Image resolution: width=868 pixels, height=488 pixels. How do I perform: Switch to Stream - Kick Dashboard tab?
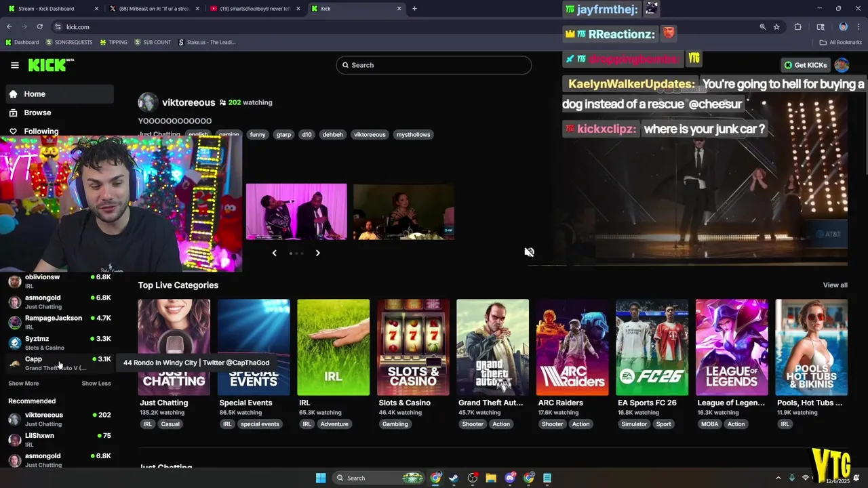click(52, 9)
